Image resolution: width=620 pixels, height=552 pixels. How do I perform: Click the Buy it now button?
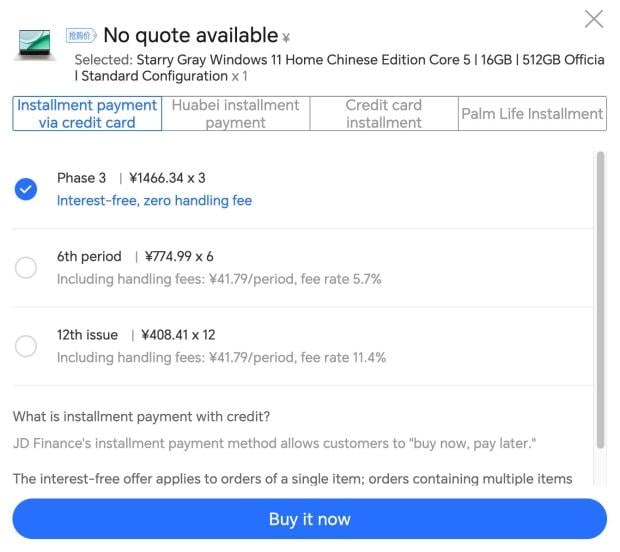310,519
